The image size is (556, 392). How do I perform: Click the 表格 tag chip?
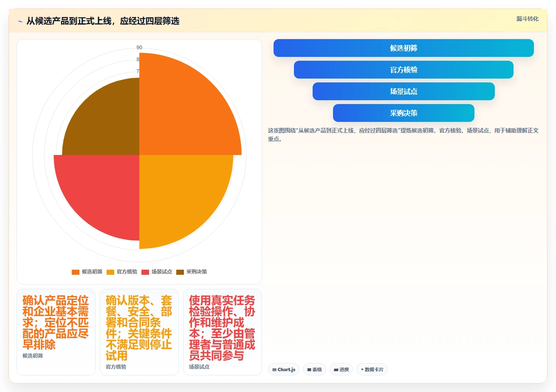[x=315, y=369]
